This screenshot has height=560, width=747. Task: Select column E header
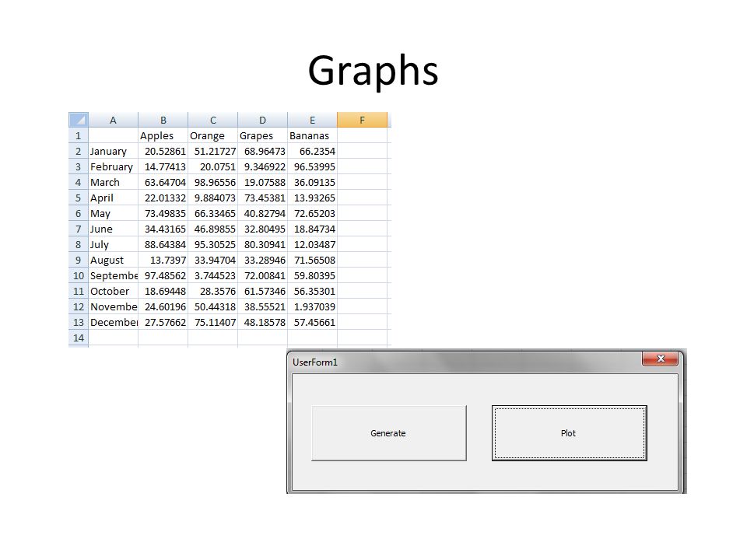tap(313, 120)
